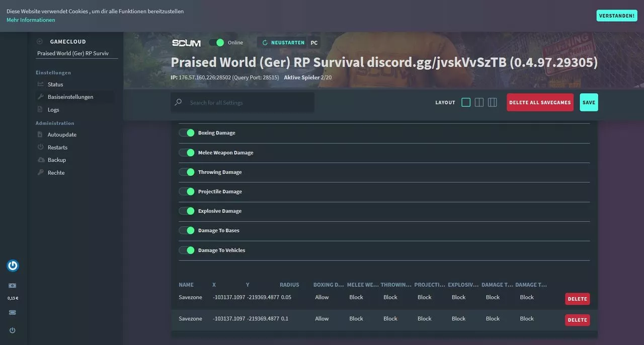Select single-column layout icon

tap(466, 102)
